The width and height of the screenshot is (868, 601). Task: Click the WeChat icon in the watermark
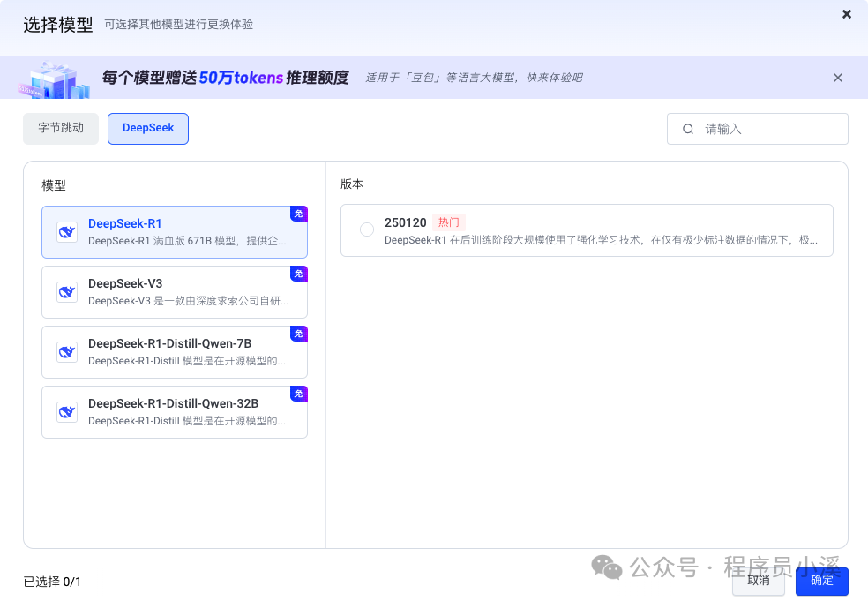[x=605, y=569]
